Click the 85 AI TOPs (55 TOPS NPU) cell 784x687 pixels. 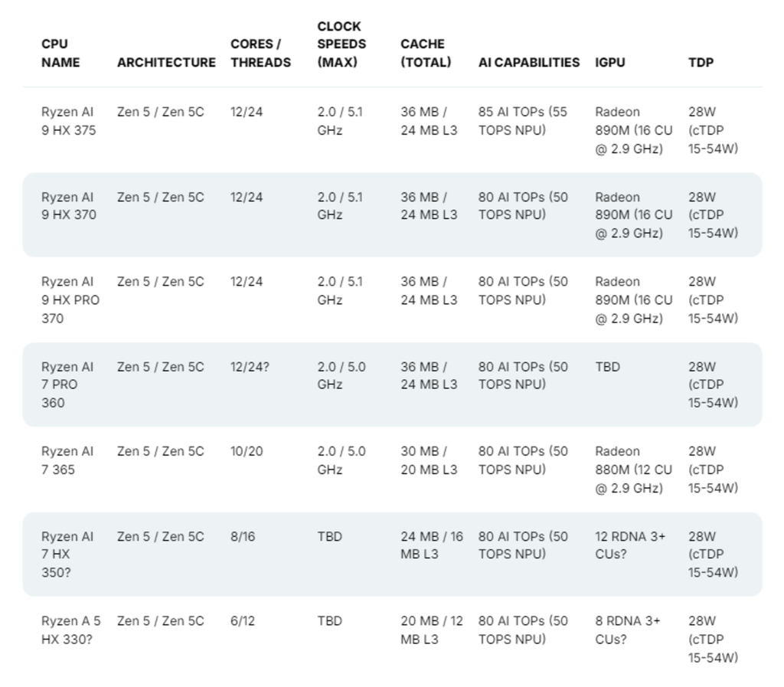pos(523,121)
